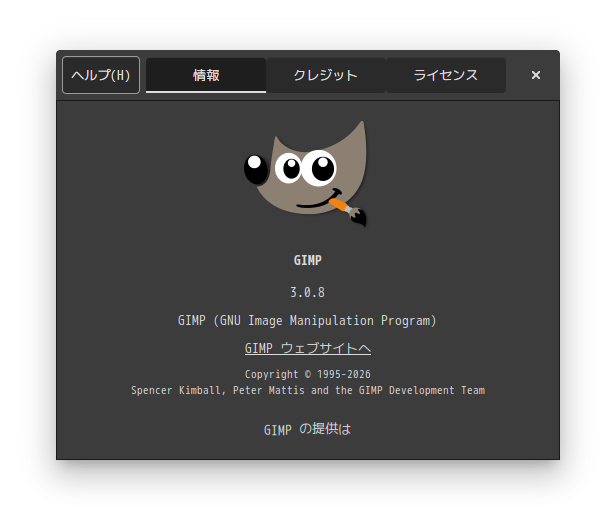The height and width of the screenshot is (522, 616).
Task: Follow the GIMP ウェブサイトへ link
Action: pos(308,348)
